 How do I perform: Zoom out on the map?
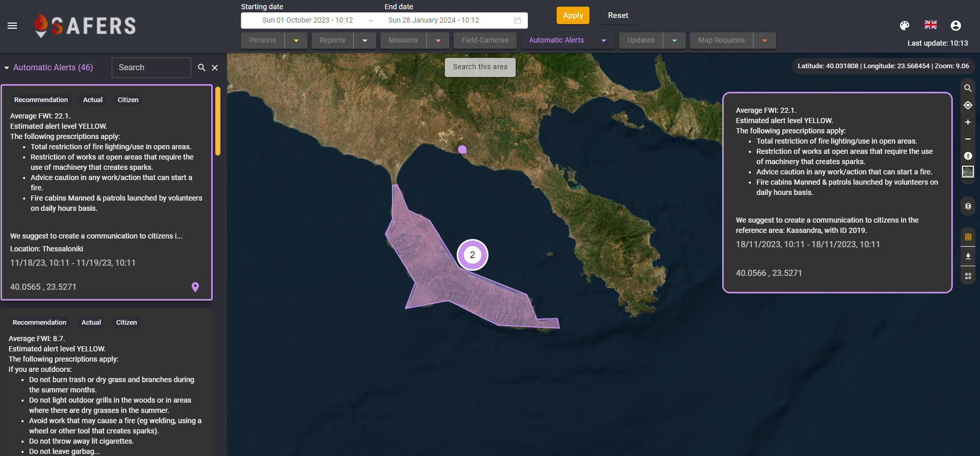click(968, 139)
